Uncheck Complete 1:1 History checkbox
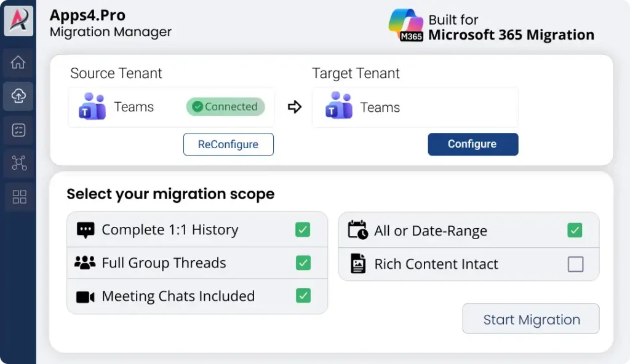This screenshot has height=364, width=630. pyautogui.click(x=303, y=230)
